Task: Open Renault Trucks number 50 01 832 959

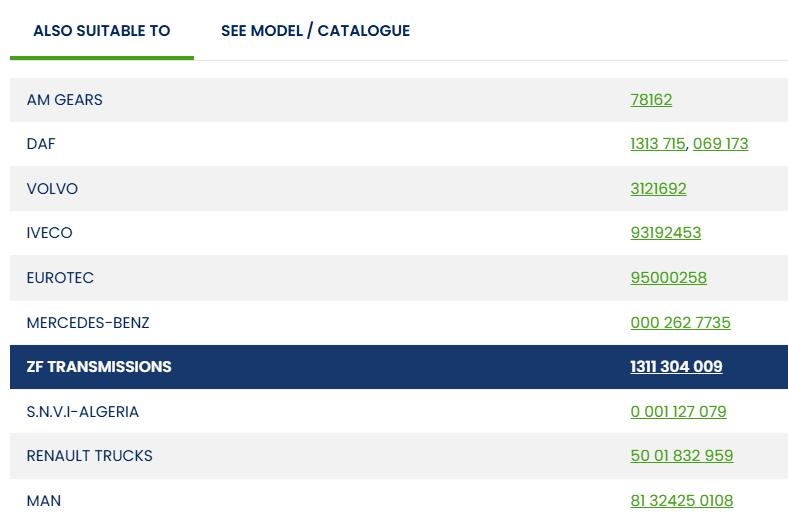Action: pyautogui.click(x=681, y=456)
